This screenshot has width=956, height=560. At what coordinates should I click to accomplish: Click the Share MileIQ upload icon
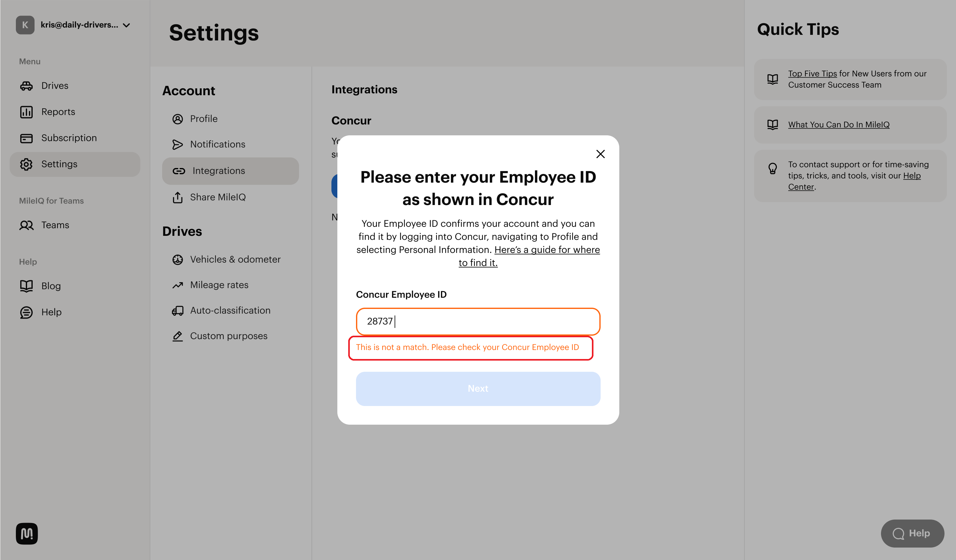[x=178, y=197]
